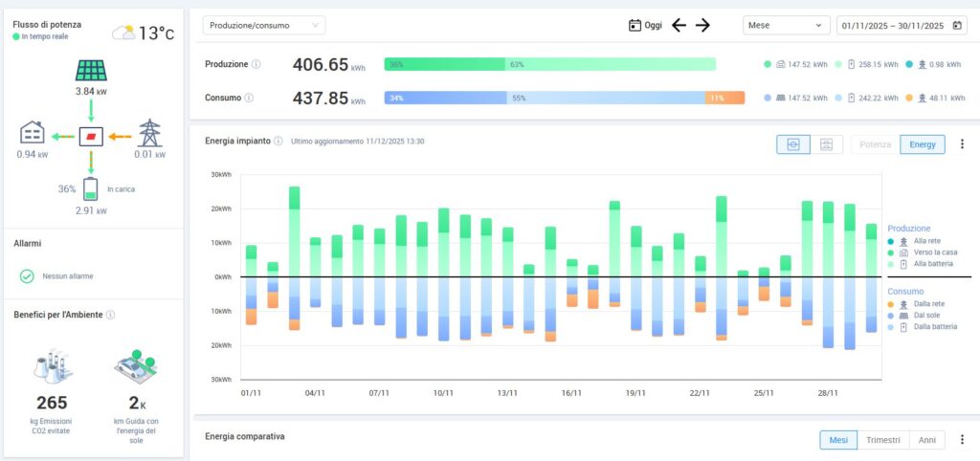Click the red inverter icon in center
The image size is (980, 461).
tap(91, 135)
